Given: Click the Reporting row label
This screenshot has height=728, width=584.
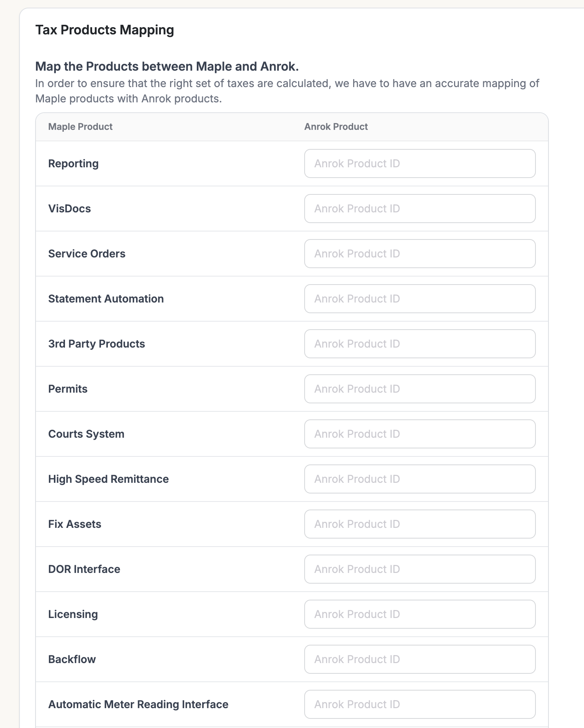Looking at the screenshot, I should tap(73, 163).
